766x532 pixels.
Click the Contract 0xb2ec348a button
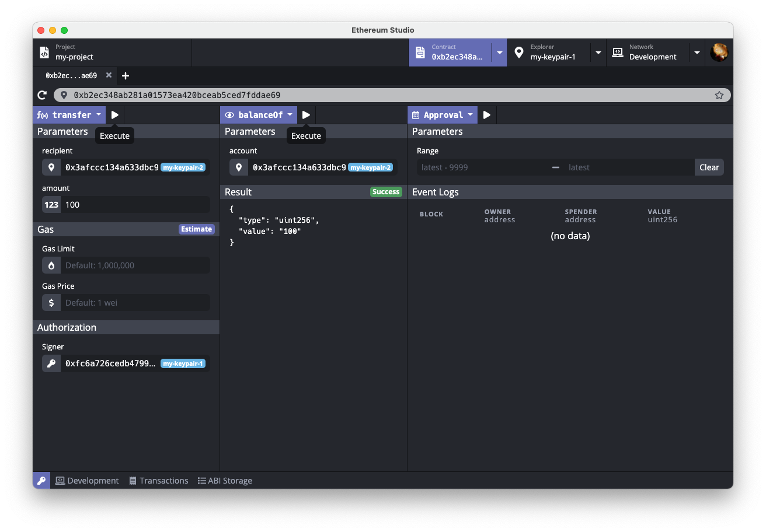(x=450, y=52)
